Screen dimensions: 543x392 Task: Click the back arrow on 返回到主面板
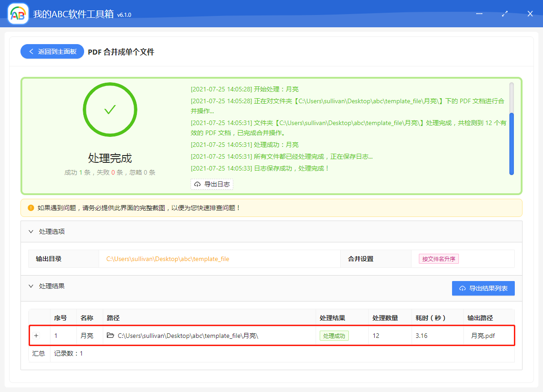tap(31, 51)
